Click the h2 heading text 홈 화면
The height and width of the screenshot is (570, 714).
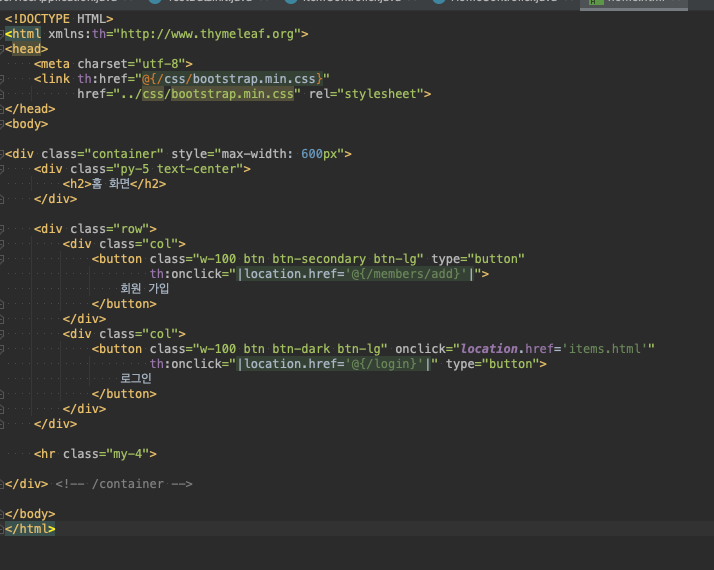tap(111, 184)
